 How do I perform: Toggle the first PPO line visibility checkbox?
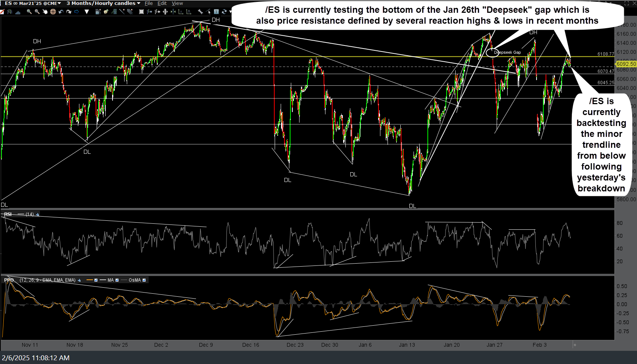(x=96, y=280)
